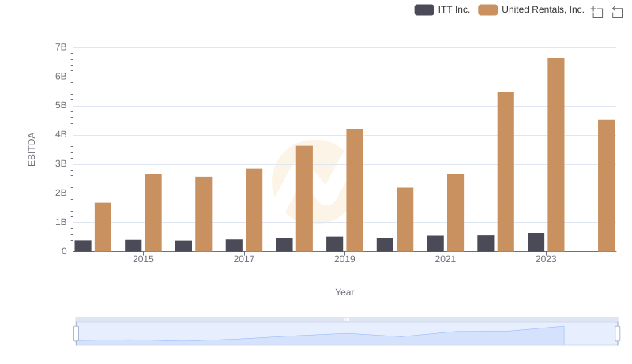This screenshot has width=632, height=364.
Task: Click the 2015 United Rentals bar
Action: 153,213
